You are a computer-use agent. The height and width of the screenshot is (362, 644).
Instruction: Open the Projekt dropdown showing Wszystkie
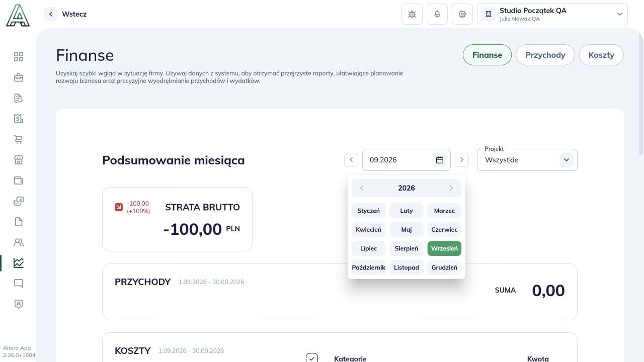pyautogui.click(x=527, y=160)
